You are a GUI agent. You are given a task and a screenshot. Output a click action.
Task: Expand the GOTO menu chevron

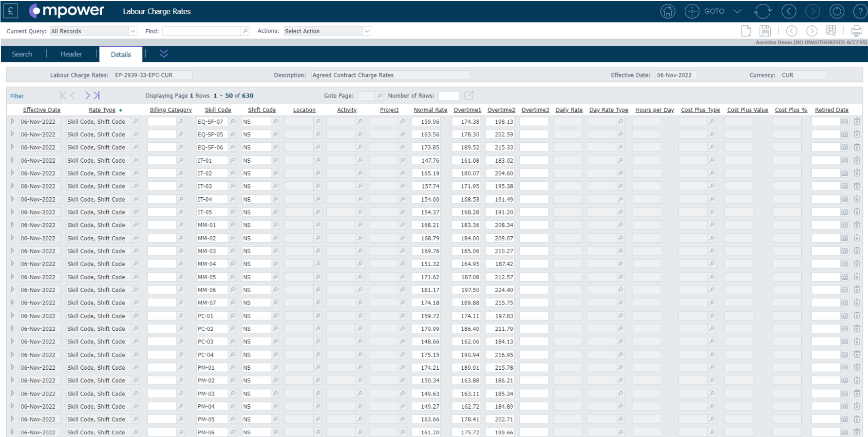[737, 11]
